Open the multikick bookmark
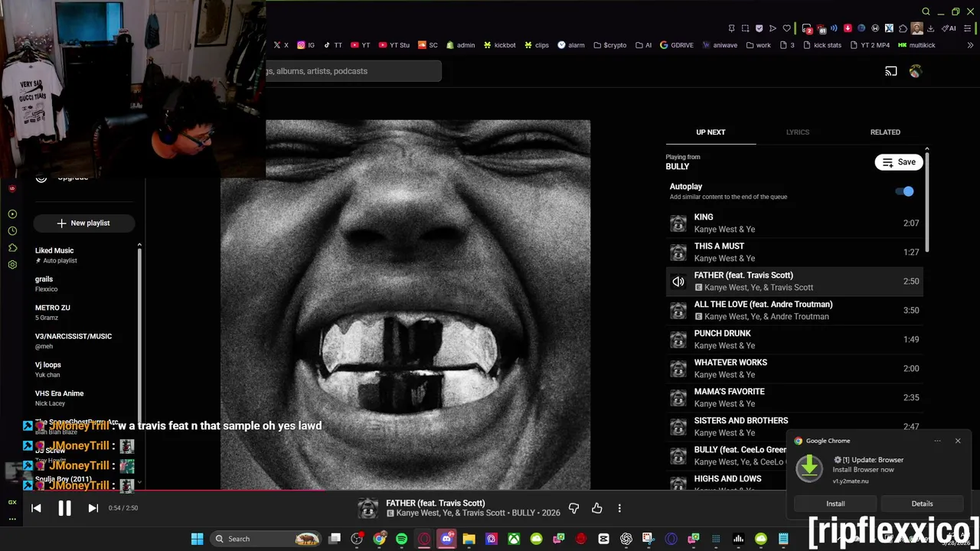 916,45
